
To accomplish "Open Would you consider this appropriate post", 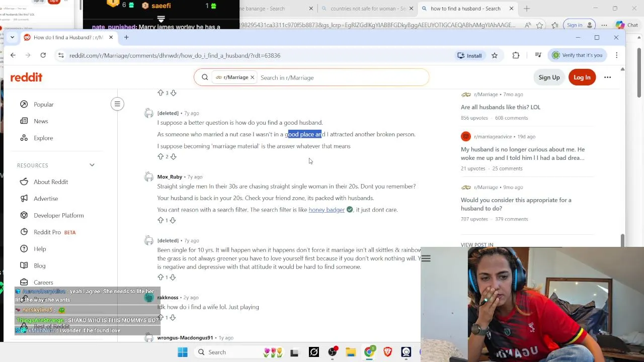I will coord(516,204).
